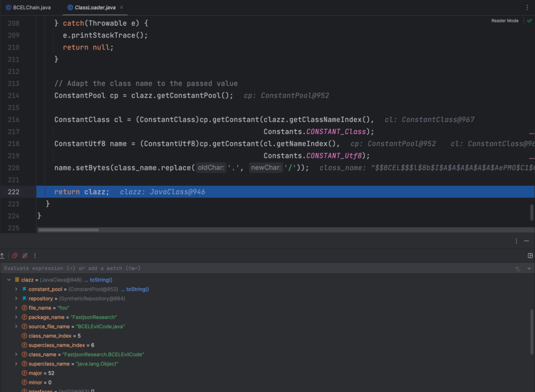Collapse the clazz variable node
535x392 pixels.
pyautogui.click(x=9, y=280)
